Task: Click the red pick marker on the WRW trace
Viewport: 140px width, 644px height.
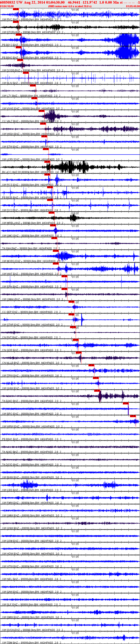Action: coord(133,416)
